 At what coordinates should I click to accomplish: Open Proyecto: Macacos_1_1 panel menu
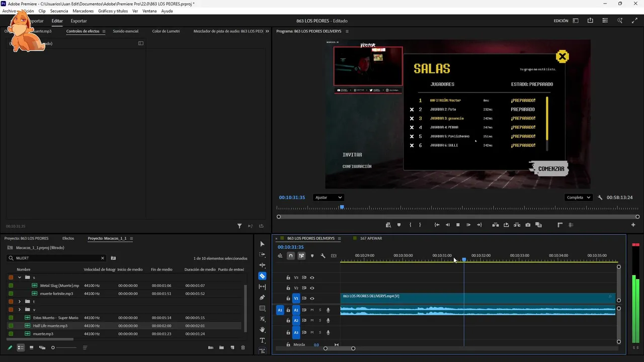[x=131, y=238]
